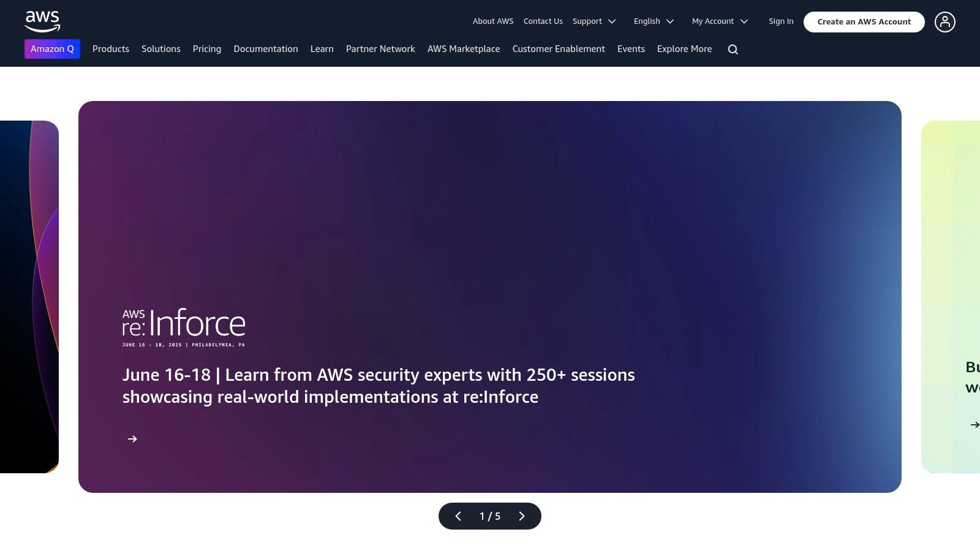The width and height of the screenshot is (980, 551).
Task: Click the user profile avatar icon
Action: 944,22
